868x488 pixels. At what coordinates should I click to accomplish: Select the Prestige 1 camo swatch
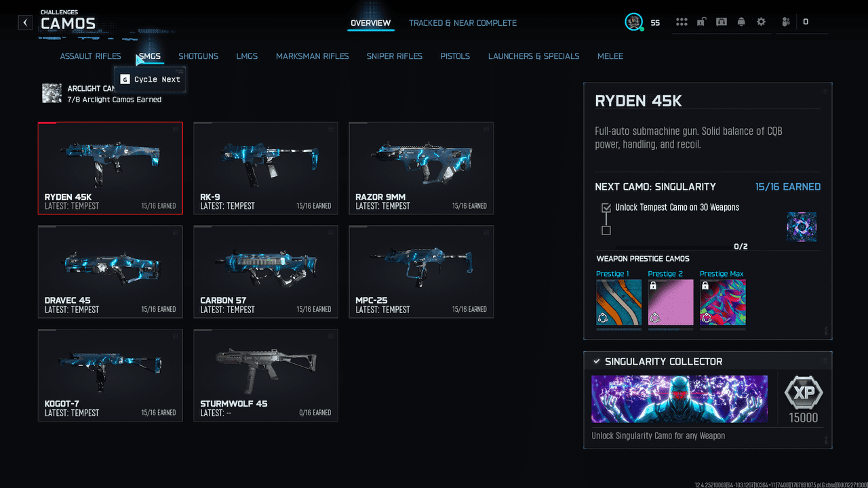coord(618,302)
